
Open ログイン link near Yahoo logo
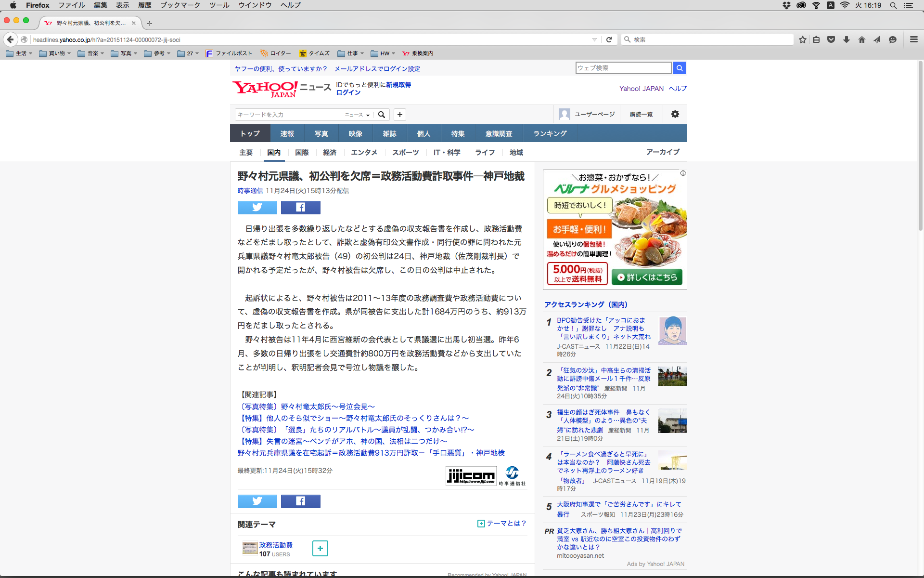point(348,92)
